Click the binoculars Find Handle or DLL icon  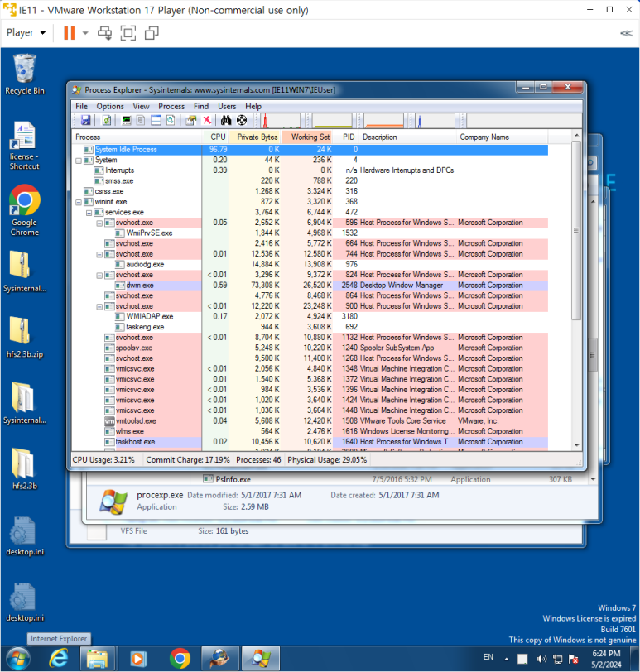coord(226,121)
